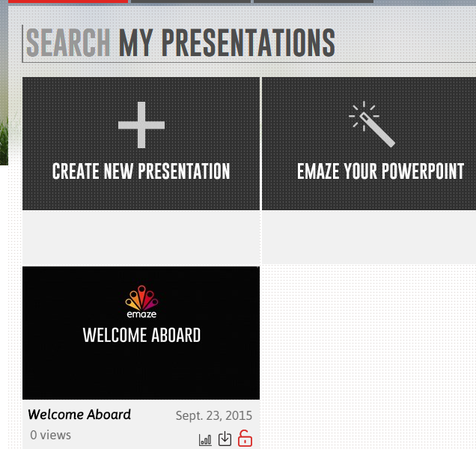Download the Welcome Aboard presentation
The width and height of the screenshot is (476, 449).
click(x=225, y=439)
